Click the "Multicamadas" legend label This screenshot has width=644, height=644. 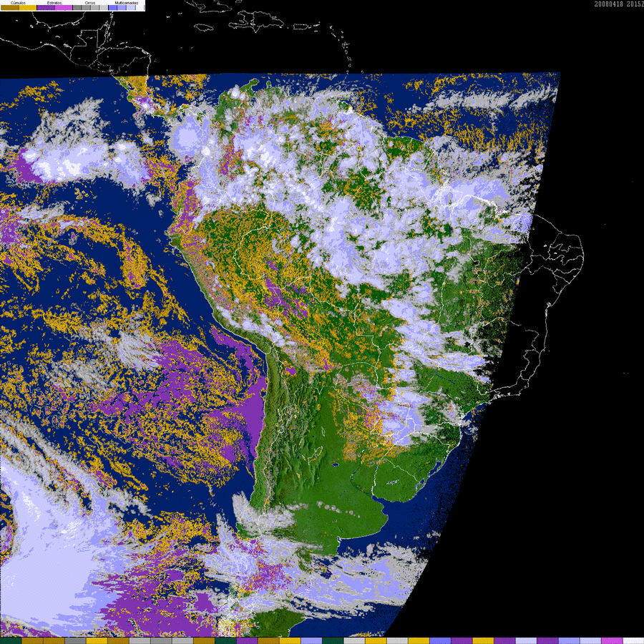pos(127,3)
